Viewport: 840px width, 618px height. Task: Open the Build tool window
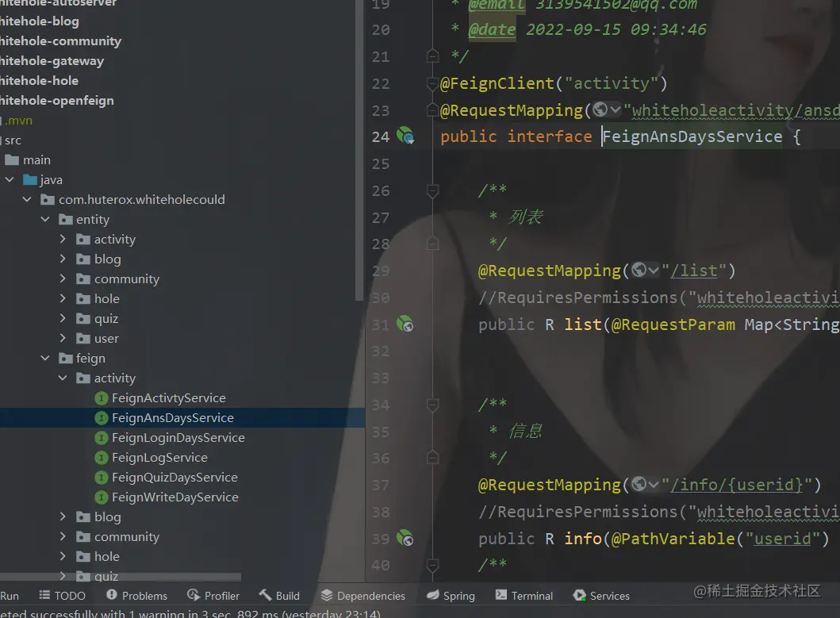point(279,596)
